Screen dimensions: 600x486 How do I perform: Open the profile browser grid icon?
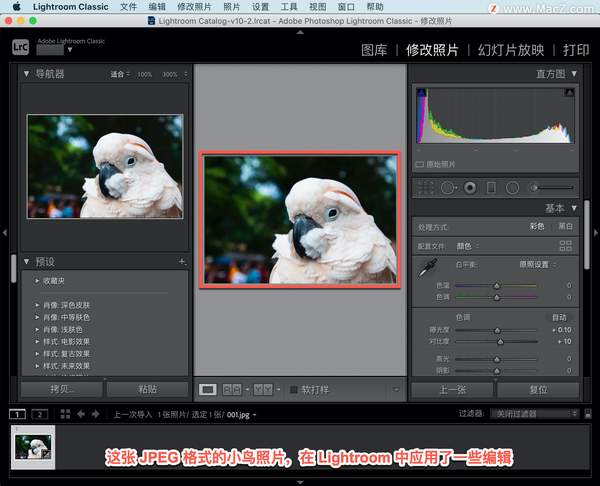pos(566,245)
